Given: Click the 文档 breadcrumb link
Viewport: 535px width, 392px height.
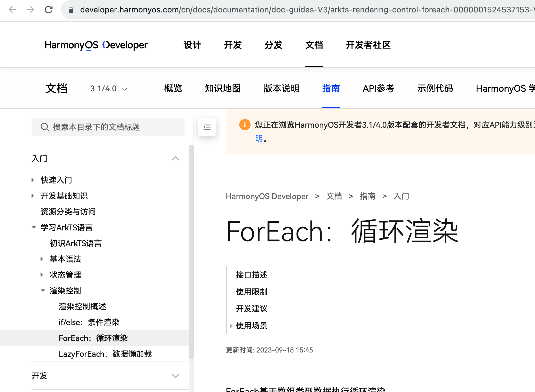Looking at the screenshot, I should [334, 196].
